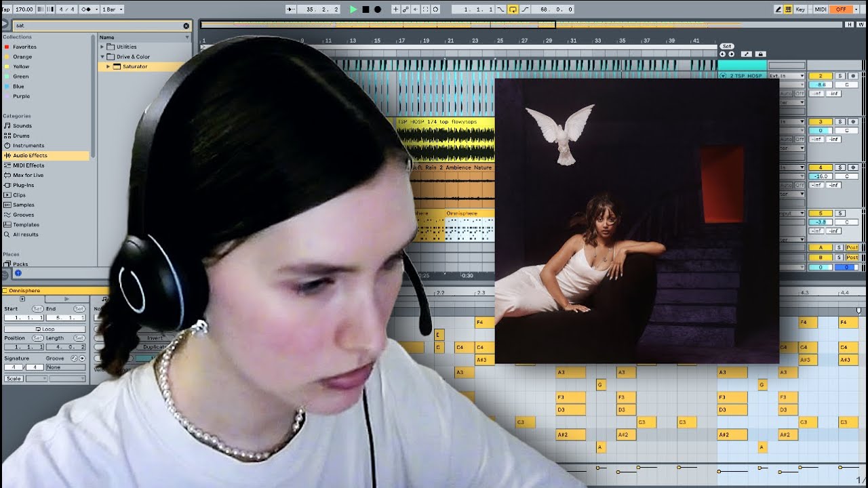Viewport: 868px width, 488px height.
Task: Enable Draw Mode pencil icon
Action: coord(778,9)
